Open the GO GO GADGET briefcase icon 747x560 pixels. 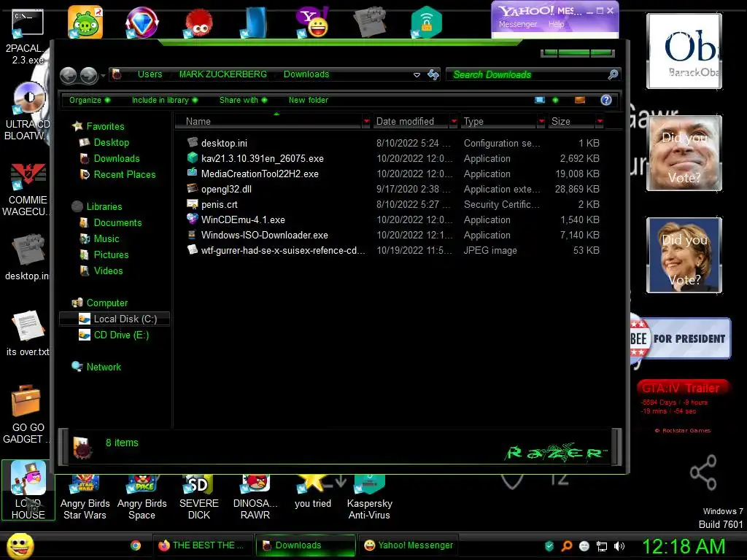click(28, 414)
